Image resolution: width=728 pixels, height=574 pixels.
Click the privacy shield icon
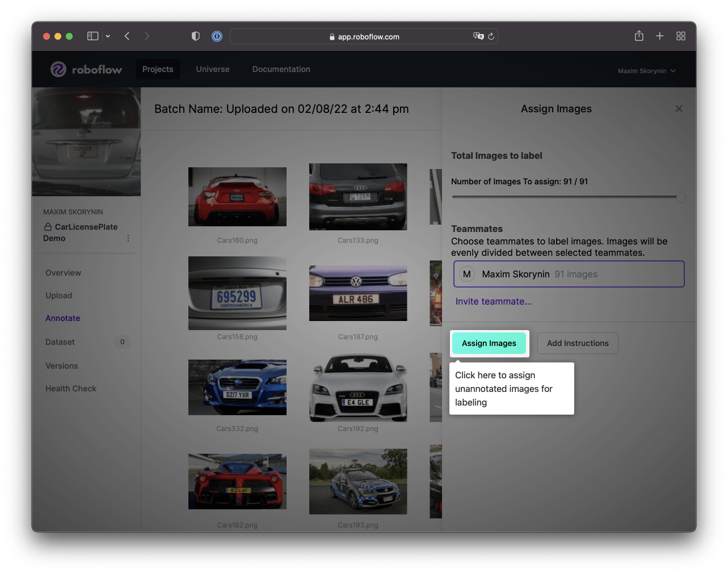coord(196,36)
